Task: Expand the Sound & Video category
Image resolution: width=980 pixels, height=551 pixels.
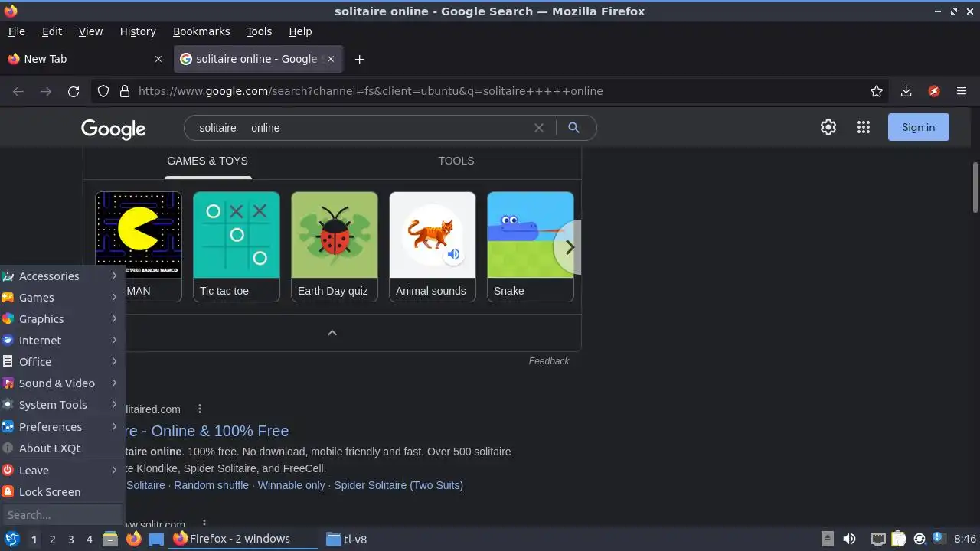Action: point(61,383)
